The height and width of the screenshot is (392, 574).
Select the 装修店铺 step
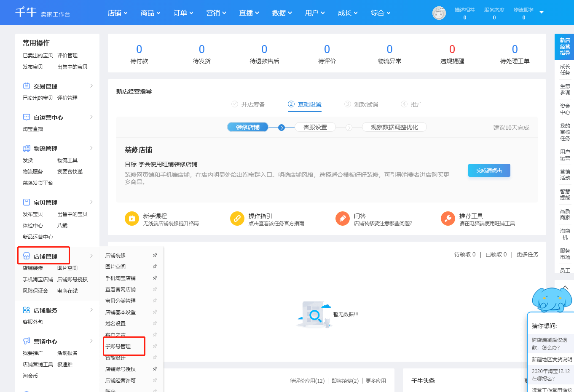pyautogui.click(x=248, y=127)
